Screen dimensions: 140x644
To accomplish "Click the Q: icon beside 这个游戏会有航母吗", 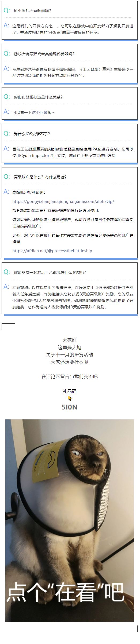I will point(7,10).
